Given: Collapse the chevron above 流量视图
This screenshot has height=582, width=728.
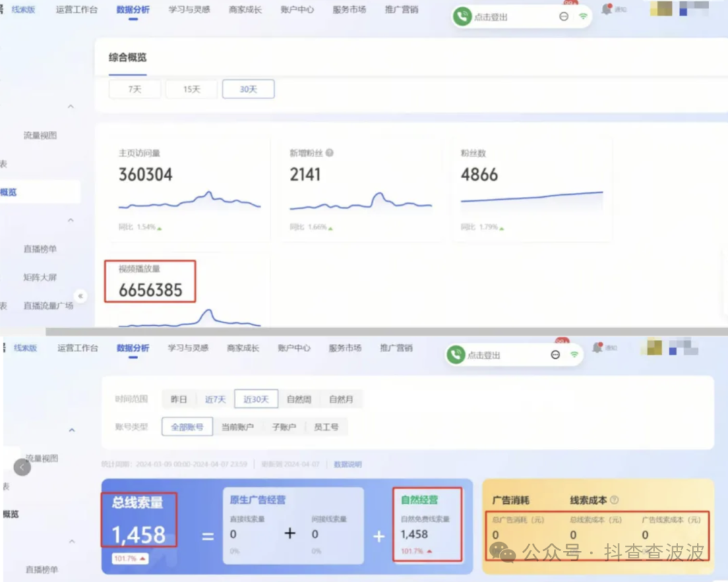Looking at the screenshot, I should (70, 106).
